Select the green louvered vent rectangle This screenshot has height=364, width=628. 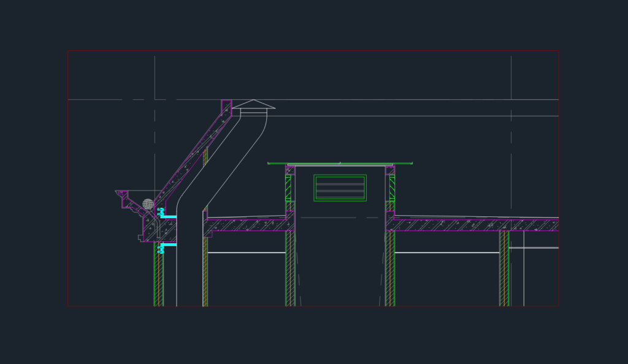[340, 188]
